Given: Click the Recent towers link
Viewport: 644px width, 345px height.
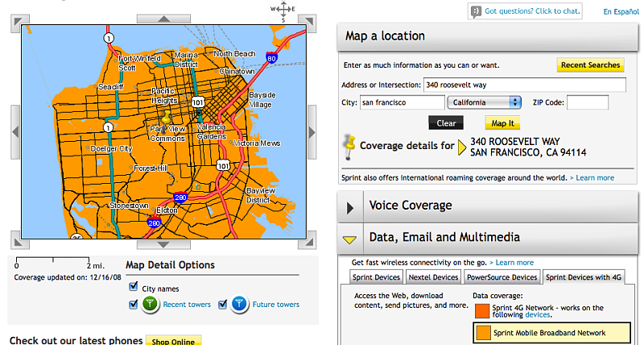Looking at the screenshot, I should [187, 304].
